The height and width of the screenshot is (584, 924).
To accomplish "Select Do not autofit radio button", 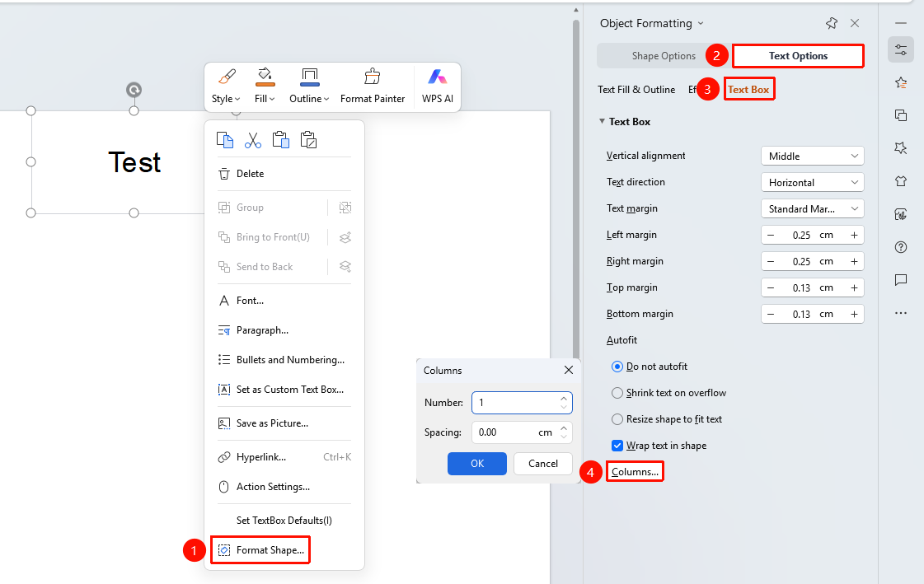I will [617, 367].
